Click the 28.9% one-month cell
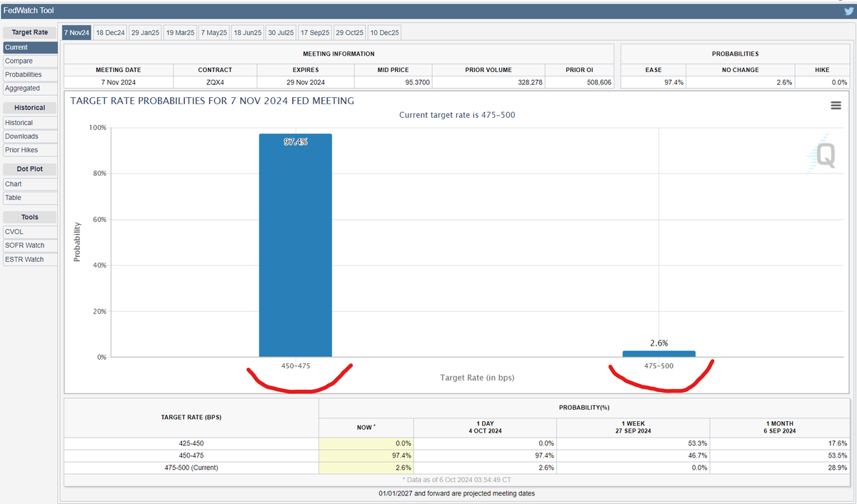857x504 pixels. click(x=781, y=468)
